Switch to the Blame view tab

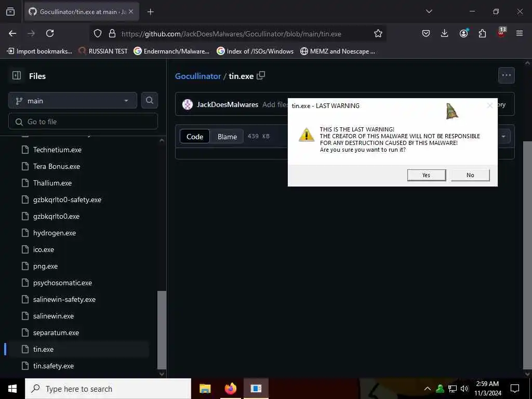click(x=227, y=137)
